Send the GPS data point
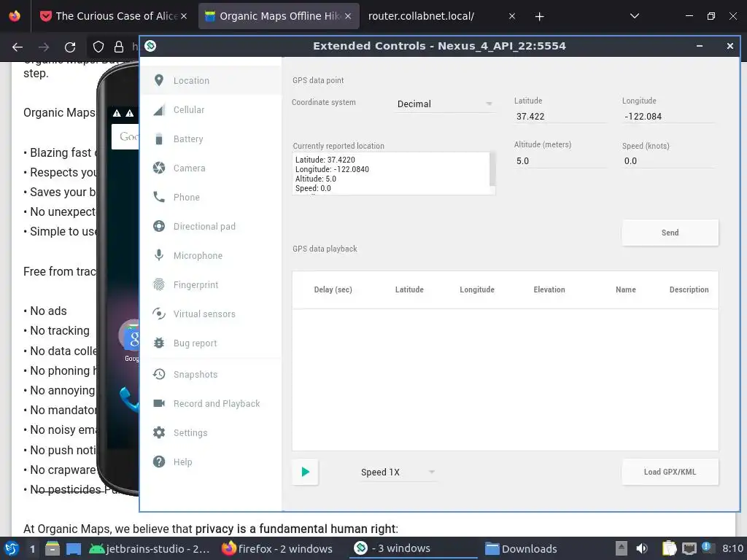 pos(670,233)
